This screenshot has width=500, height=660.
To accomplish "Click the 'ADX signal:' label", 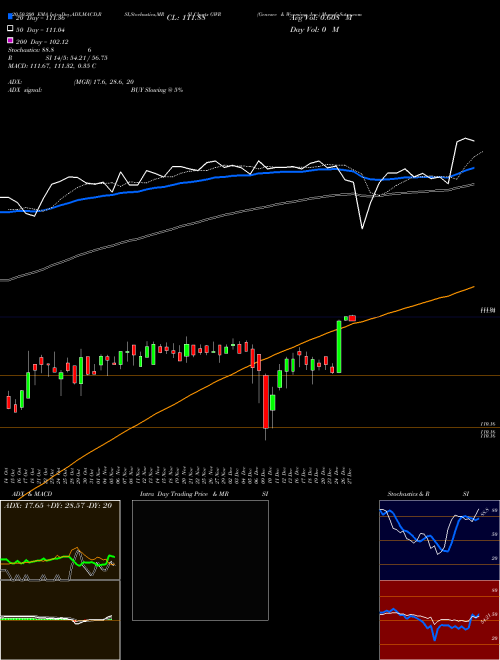I will click(x=25, y=90).
